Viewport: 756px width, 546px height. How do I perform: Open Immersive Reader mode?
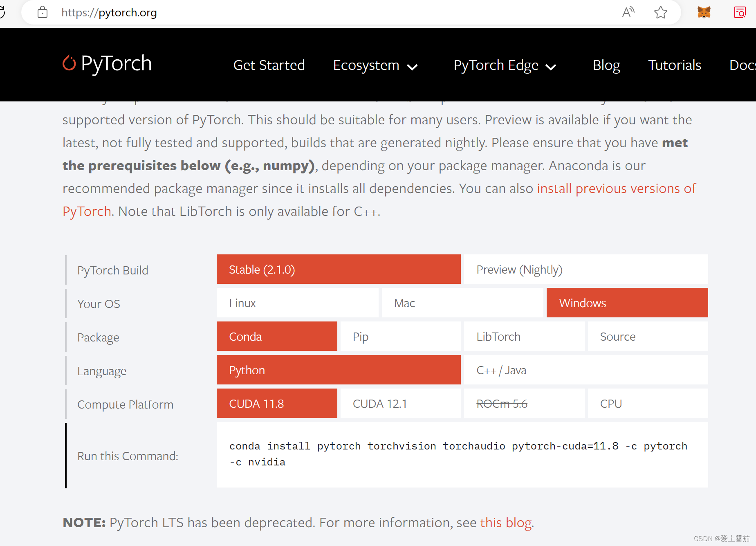pos(740,12)
